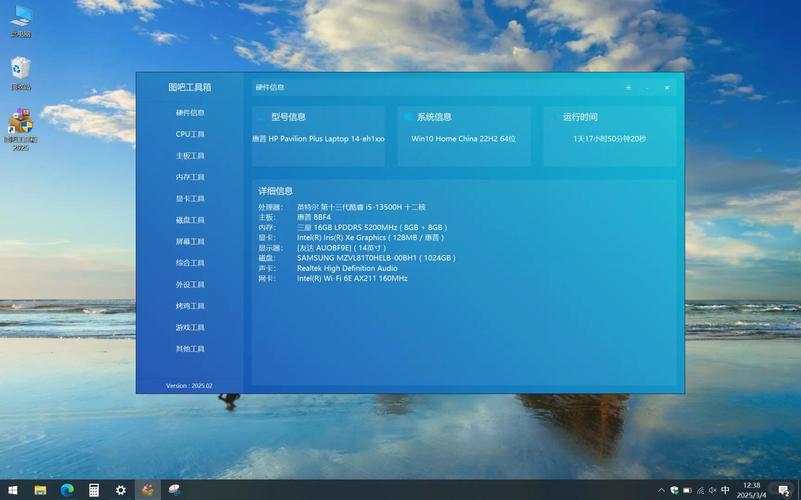Click the 运行时间 uptime value
Viewport: 801px width, 500px height.
click(x=609, y=138)
